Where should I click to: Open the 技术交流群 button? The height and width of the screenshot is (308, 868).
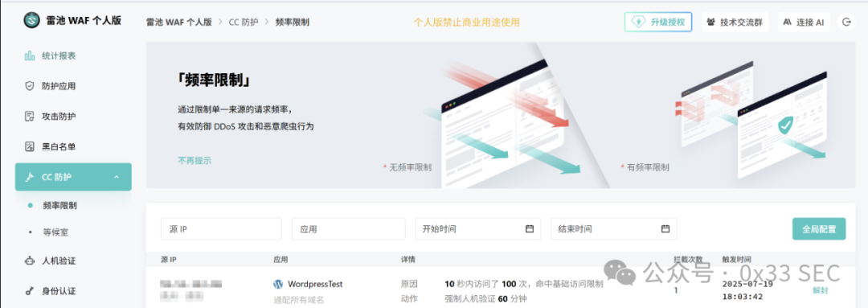pyautogui.click(x=735, y=23)
